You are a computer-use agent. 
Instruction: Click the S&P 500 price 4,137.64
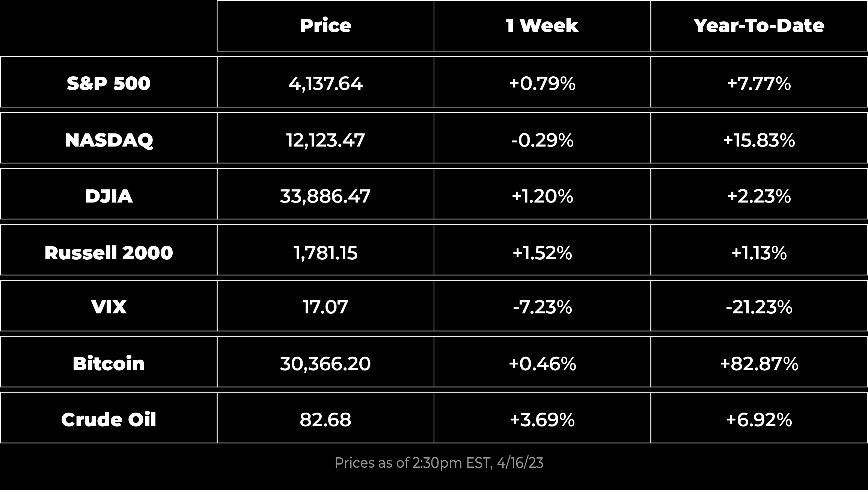(x=325, y=83)
